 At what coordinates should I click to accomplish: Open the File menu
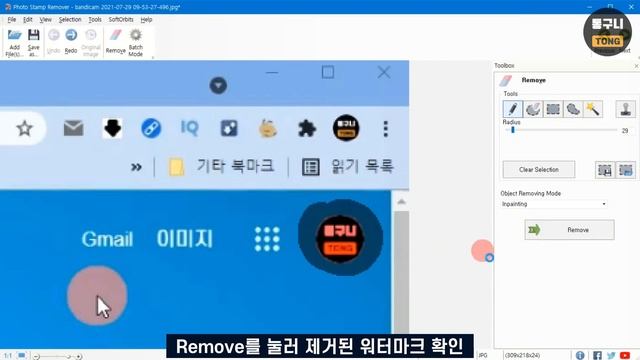(11, 20)
